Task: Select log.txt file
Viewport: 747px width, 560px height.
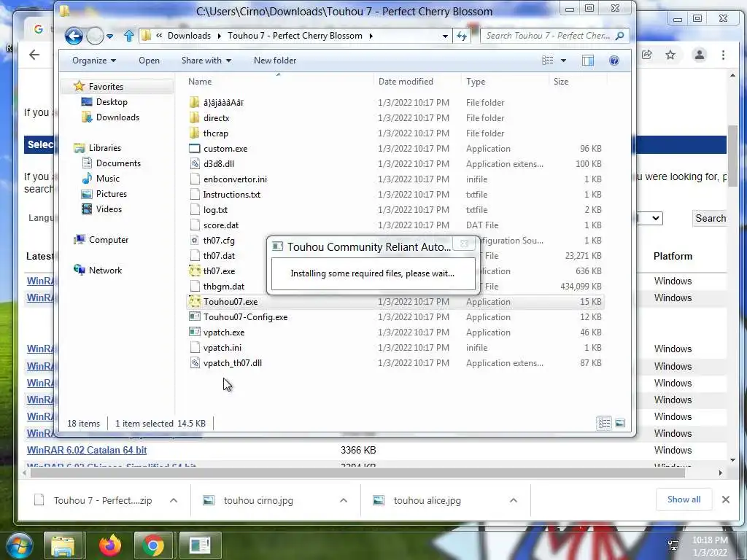Action: 215,209
